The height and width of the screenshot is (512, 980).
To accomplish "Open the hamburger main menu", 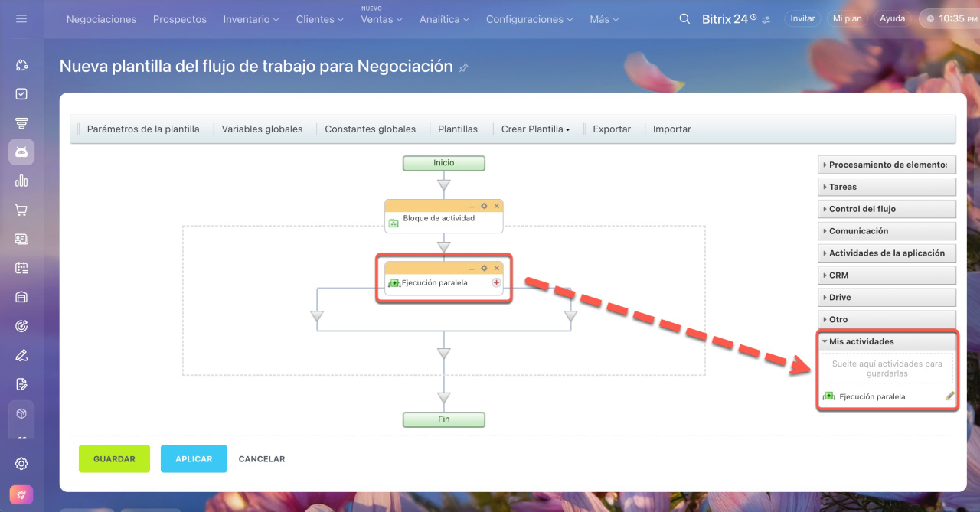I will 21,18.
